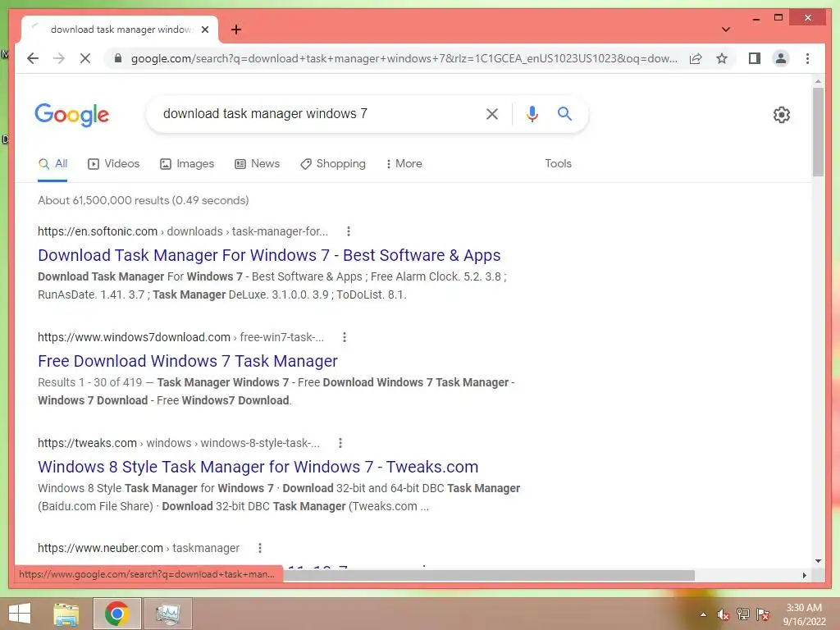The image size is (840, 630).
Task: Click the neuber.com taskmanager URL
Action: (138, 548)
